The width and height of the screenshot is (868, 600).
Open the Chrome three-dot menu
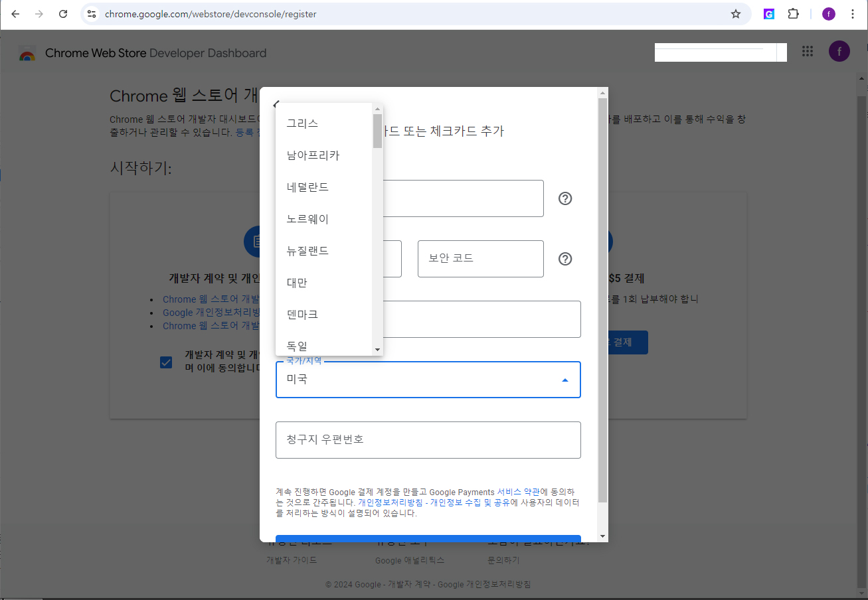[853, 14]
